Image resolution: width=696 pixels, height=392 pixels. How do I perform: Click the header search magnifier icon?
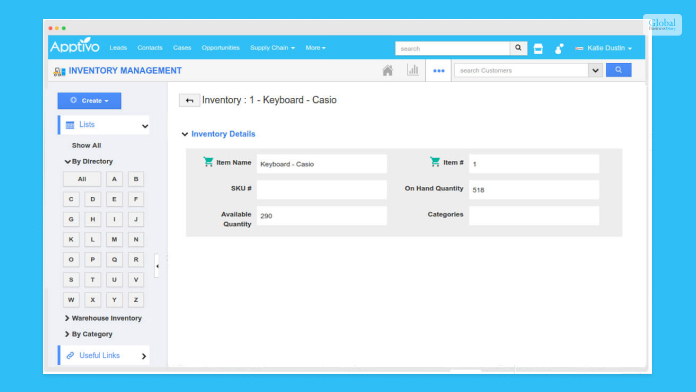click(x=518, y=48)
